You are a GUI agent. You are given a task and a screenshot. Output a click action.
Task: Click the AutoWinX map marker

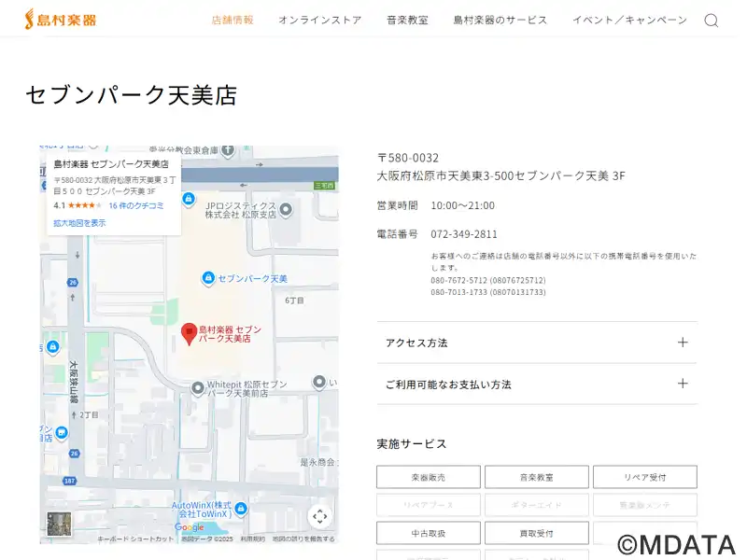click(x=241, y=509)
